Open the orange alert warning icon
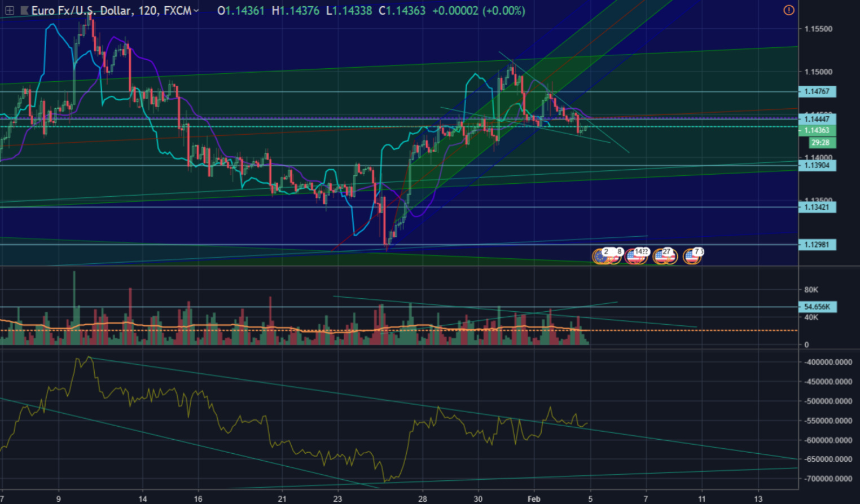The width and height of the screenshot is (860, 504). 789,10
